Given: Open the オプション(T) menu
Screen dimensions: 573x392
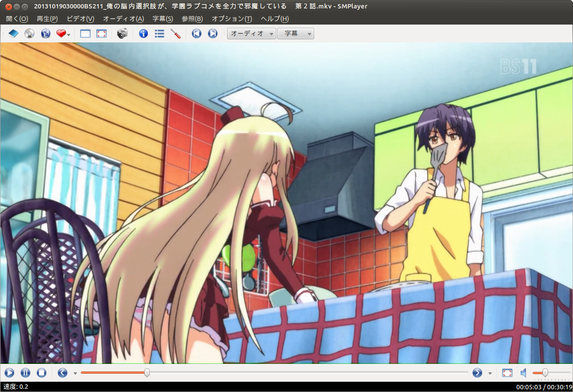Looking at the screenshot, I should click(x=232, y=19).
